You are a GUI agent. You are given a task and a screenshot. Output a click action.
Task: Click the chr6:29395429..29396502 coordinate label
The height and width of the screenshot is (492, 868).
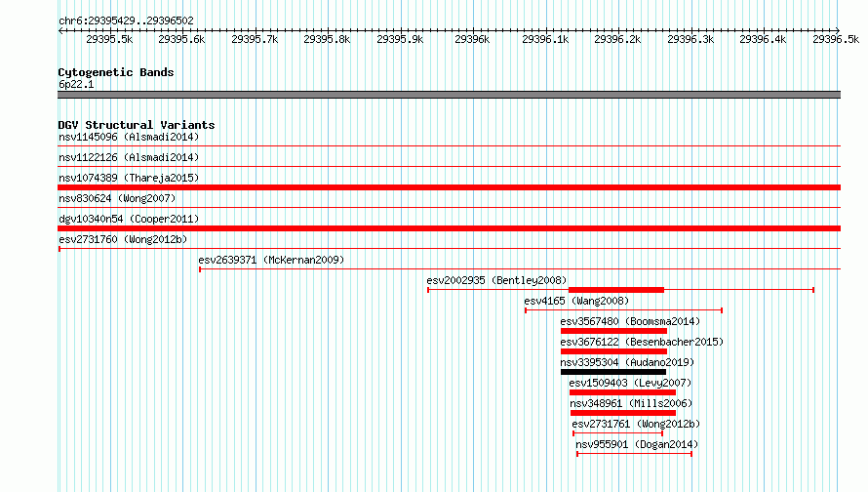(x=126, y=21)
